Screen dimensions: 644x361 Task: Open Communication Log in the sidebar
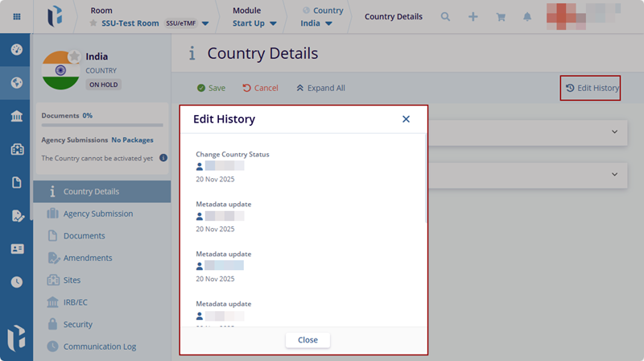[x=99, y=346]
